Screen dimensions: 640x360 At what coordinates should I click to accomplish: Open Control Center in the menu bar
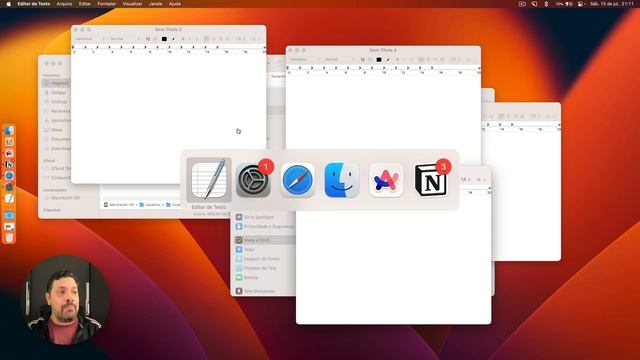[580, 4]
